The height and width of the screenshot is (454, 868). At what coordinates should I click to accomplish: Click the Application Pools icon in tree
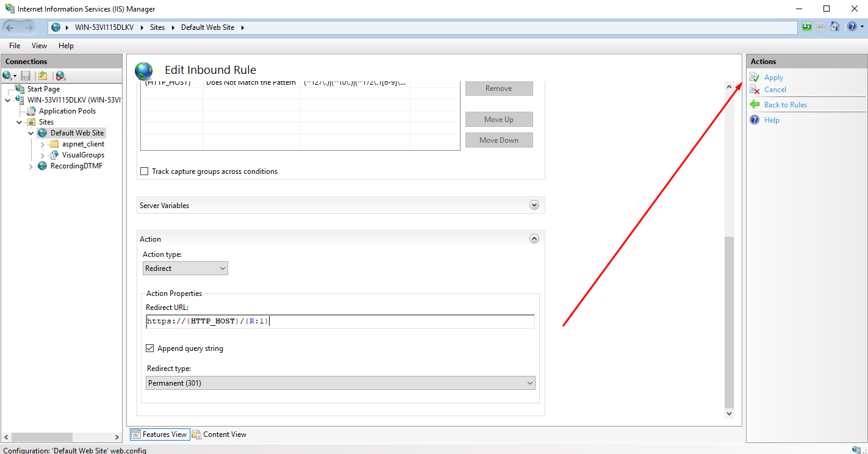pos(31,111)
